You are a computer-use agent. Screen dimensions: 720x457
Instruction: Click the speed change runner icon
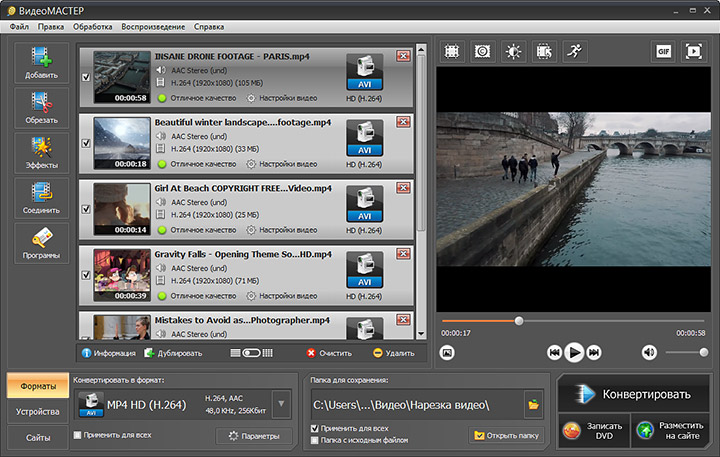[574, 50]
